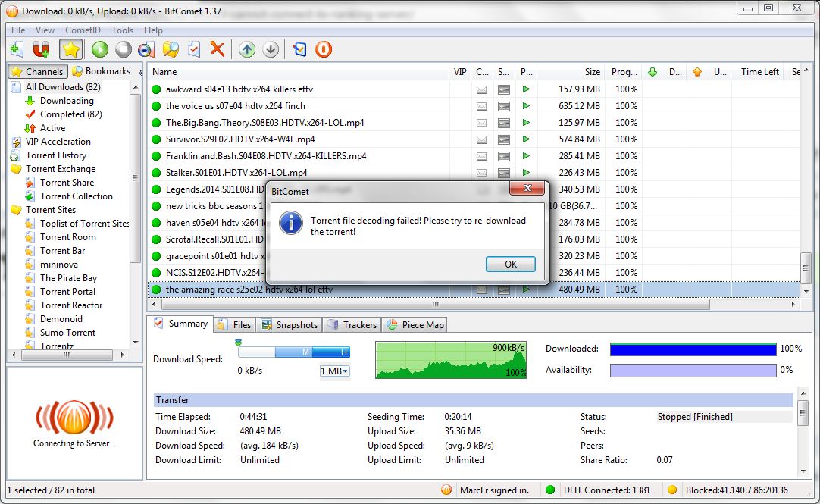The height and width of the screenshot is (504, 820).
Task: Select All Downloads (82) in the sidebar
Action: pyautogui.click(x=63, y=87)
